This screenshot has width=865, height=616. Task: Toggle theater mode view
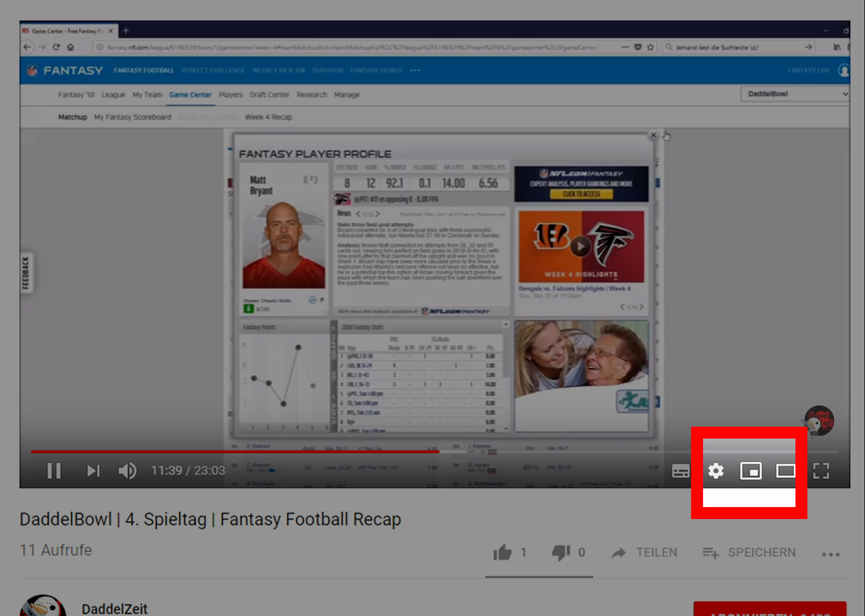(785, 471)
